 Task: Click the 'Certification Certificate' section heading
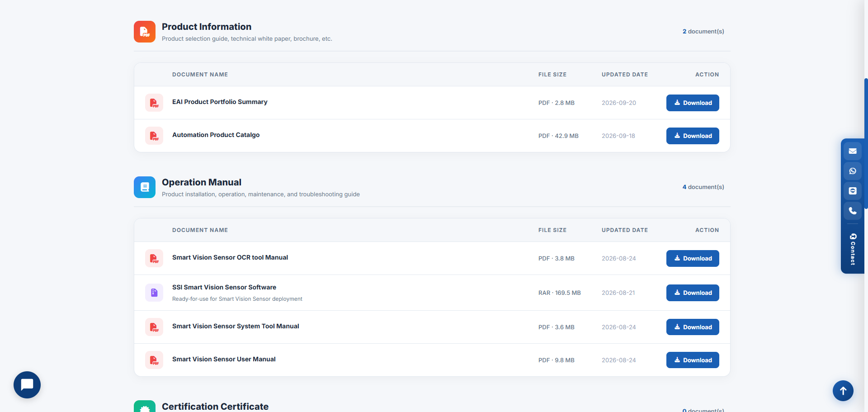tap(215, 406)
